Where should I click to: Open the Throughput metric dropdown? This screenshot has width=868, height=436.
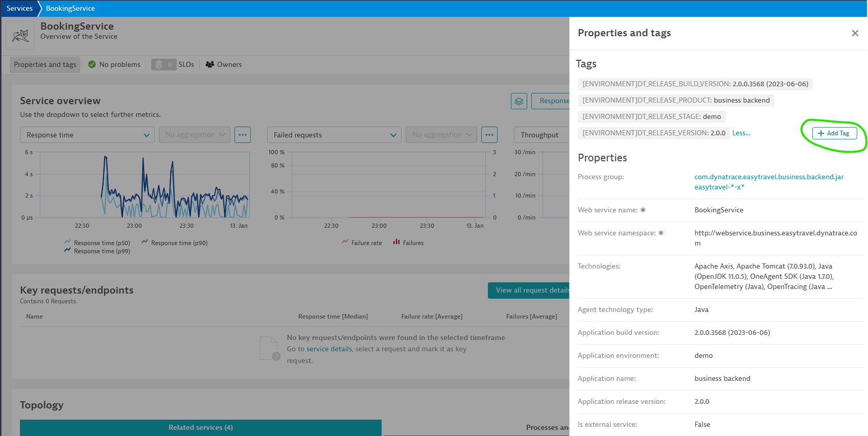pos(542,135)
